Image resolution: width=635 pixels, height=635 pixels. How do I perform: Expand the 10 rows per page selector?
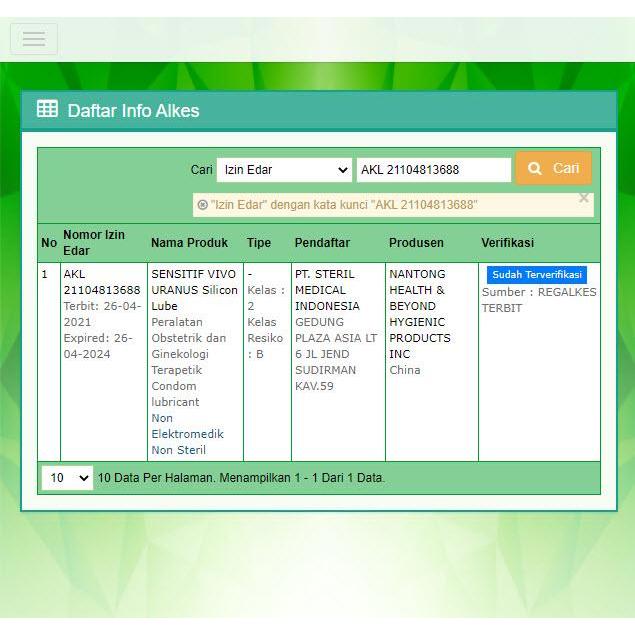(67, 478)
